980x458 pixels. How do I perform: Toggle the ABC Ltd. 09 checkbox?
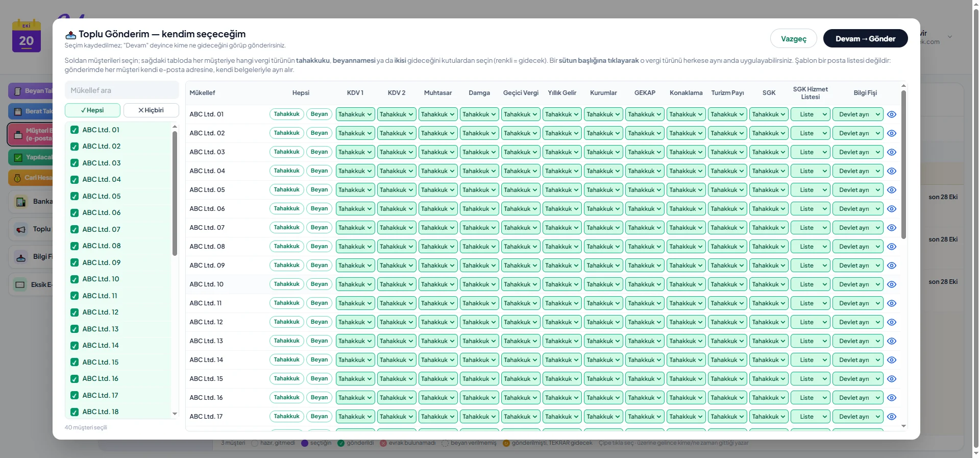(75, 263)
